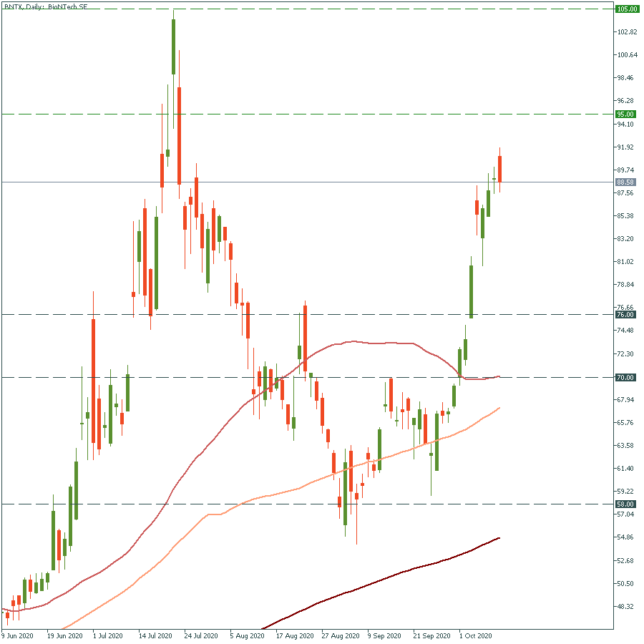Click the BNTX Daily chart title
The height and width of the screenshot is (644, 644).
coord(46,6)
